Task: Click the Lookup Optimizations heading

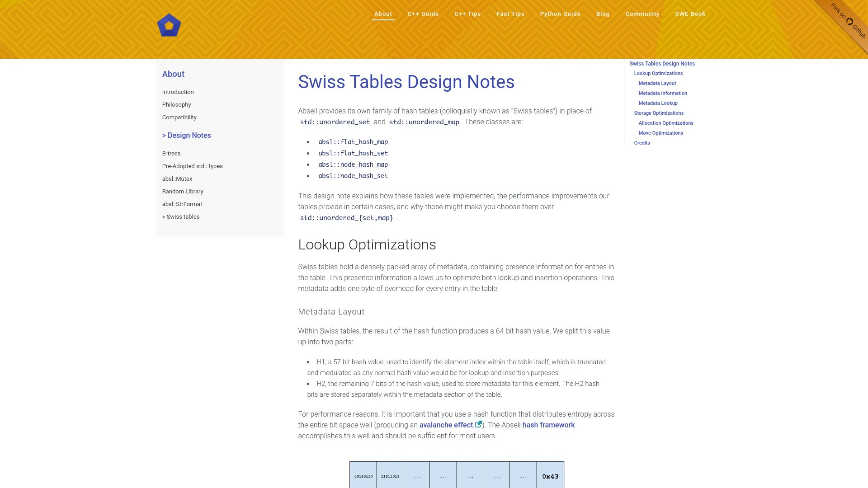Action: coord(367,244)
